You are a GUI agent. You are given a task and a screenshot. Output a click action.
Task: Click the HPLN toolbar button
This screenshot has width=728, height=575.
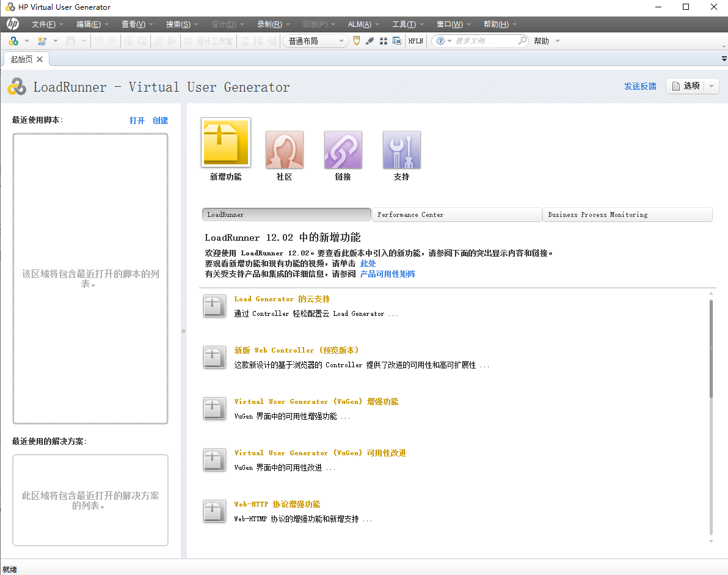point(416,41)
